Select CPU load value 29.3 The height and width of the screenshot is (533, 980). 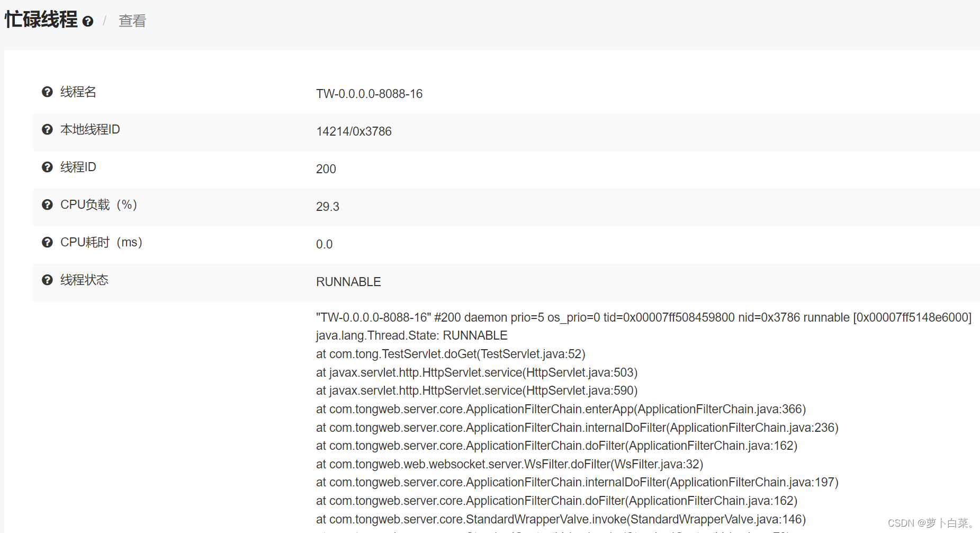click(328, 207)
